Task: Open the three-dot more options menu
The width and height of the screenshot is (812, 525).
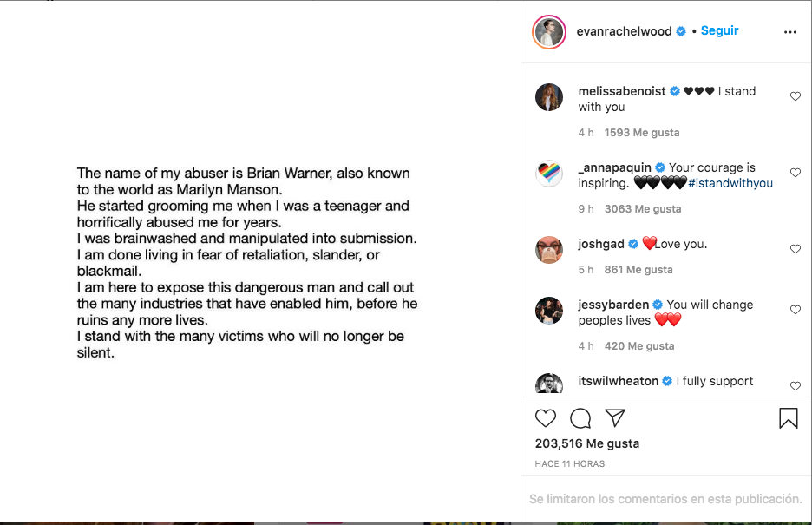Action: pos(789,32)
